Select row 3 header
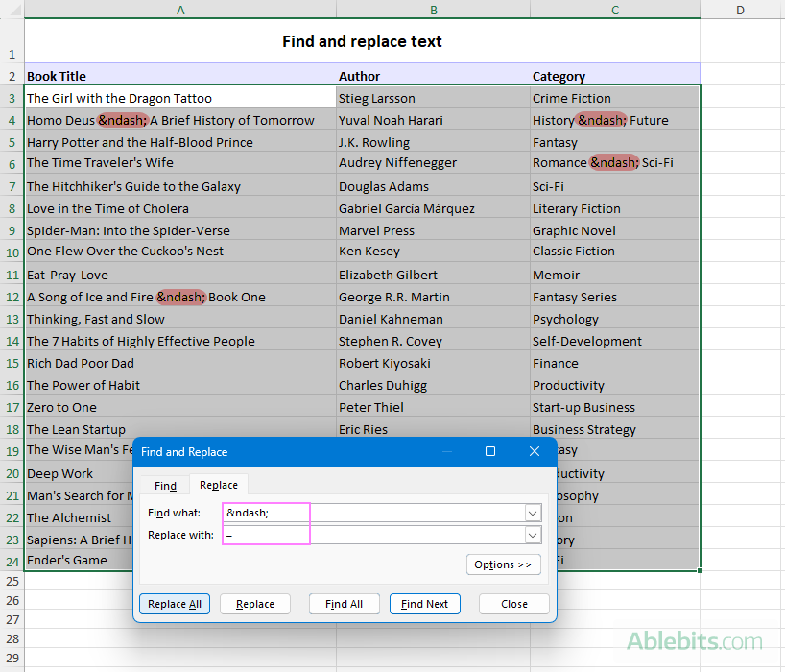Screen dimensions: 785x672 (12, 98)
